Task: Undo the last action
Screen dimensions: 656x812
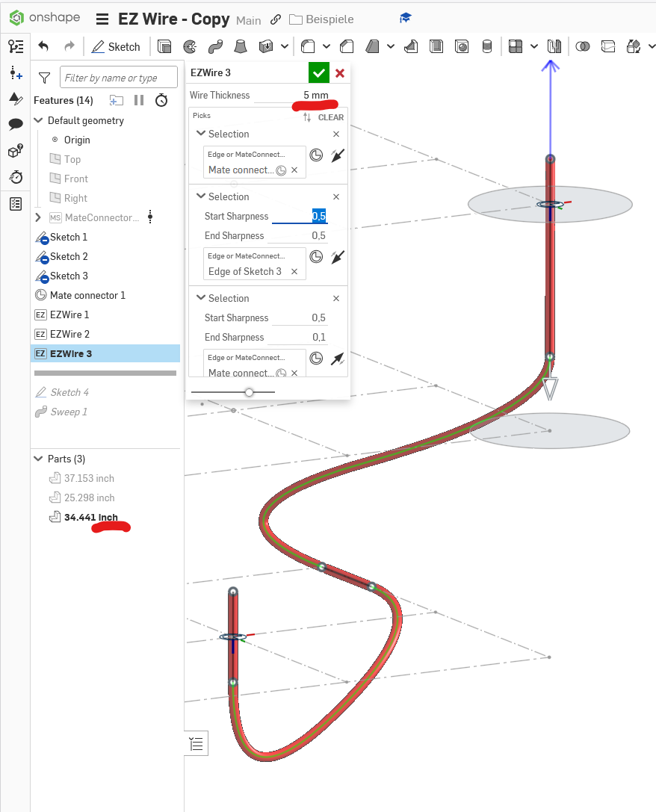Action: (x=43, y=46)
